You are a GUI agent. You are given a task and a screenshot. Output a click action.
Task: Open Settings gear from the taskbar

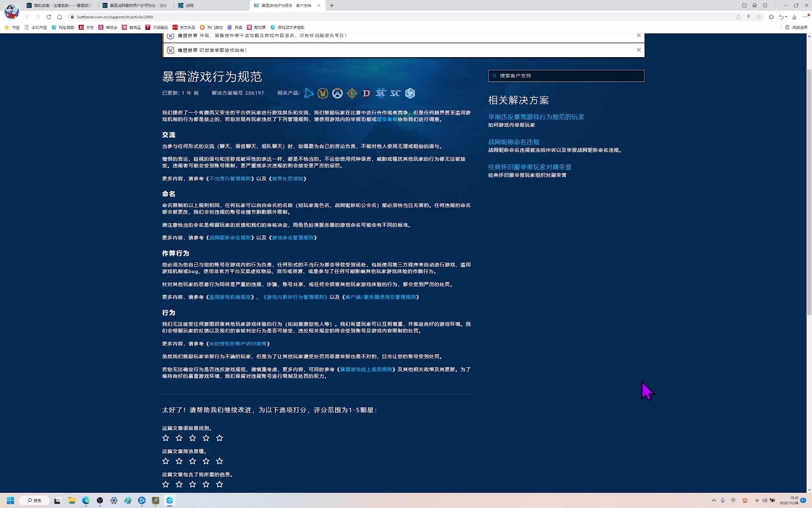point(114,500)
